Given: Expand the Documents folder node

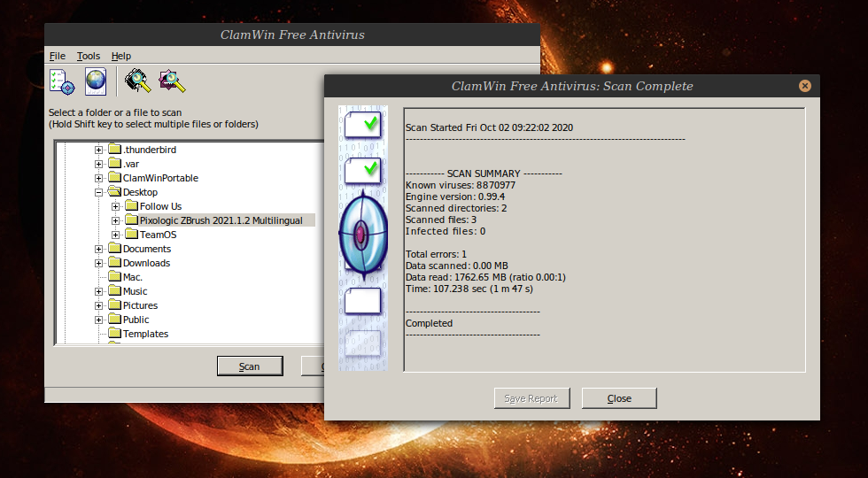Looking at the screenshot, I should pyautogui.click(x=98, y=249).
